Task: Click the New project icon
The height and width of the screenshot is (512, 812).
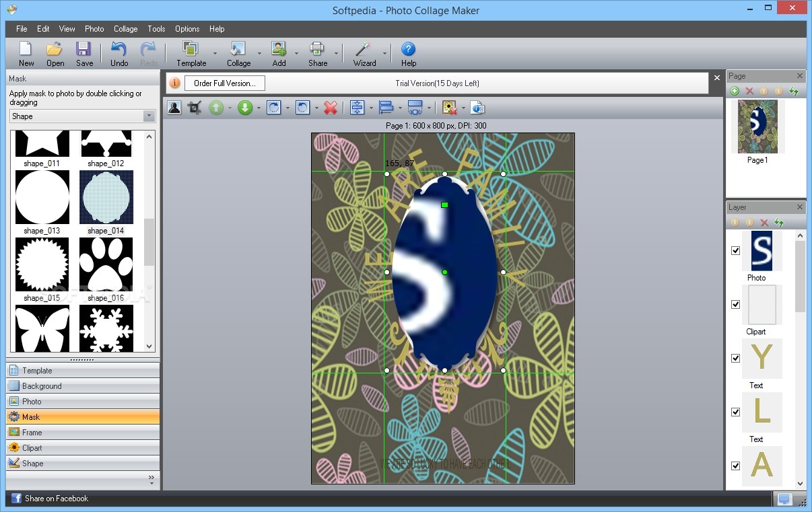Action: [26, 49]
